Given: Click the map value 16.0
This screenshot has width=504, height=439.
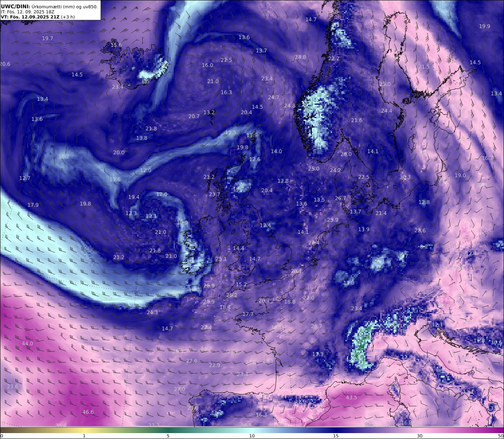Looking at the screenshot, I should click(208, 65).
